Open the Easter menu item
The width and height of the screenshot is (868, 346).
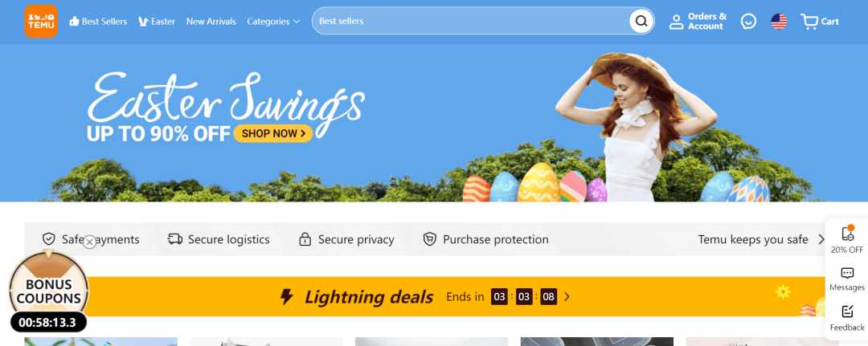(157, 22)
